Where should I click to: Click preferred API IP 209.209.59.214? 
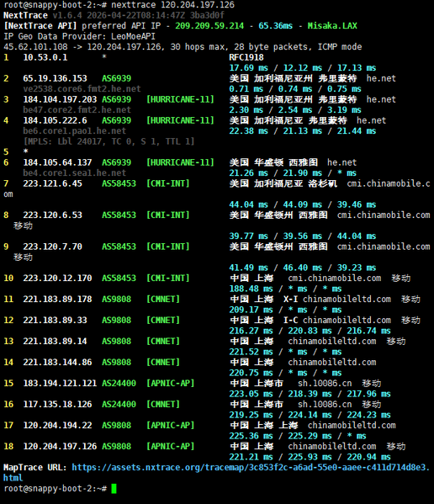pos(209,26)
